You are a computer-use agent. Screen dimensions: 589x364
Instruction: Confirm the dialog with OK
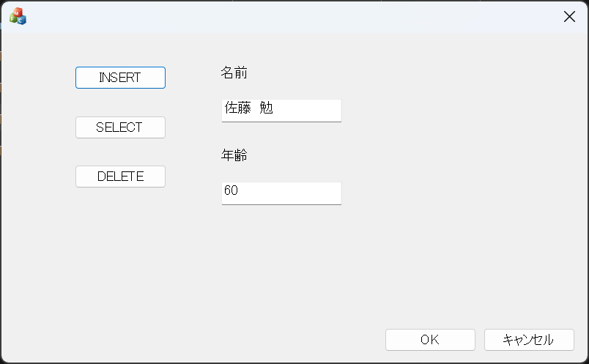[430, 340]
